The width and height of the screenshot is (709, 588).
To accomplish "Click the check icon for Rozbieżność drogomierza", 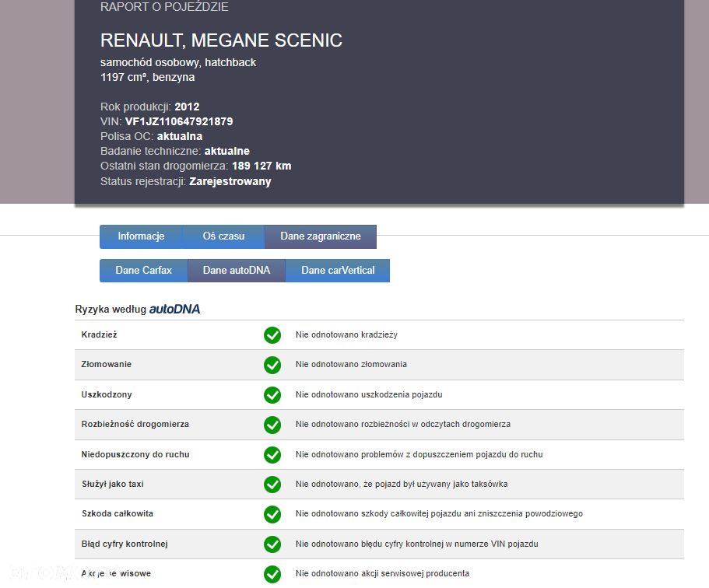I will click(x=272, y=425).
